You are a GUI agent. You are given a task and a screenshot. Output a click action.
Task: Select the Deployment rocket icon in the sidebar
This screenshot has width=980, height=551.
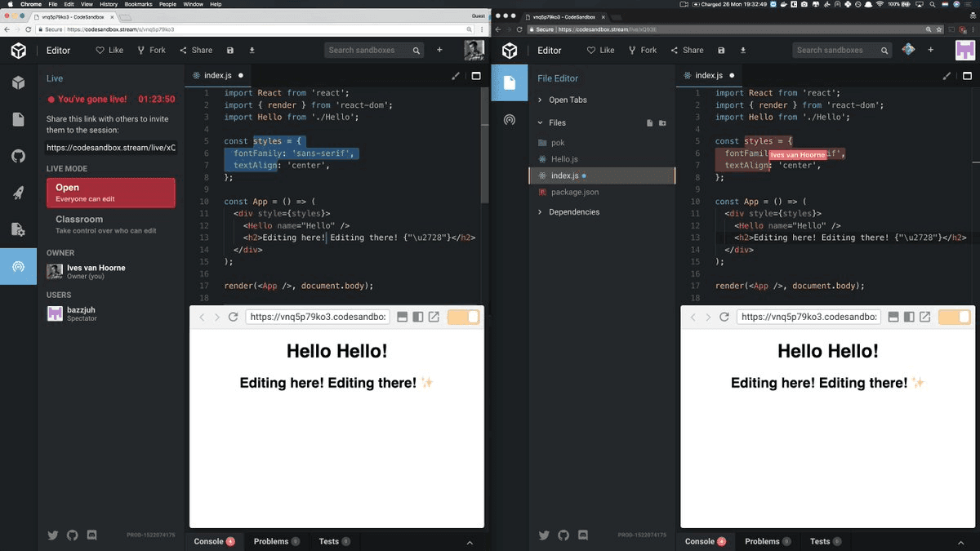click(x=19, y=193)
